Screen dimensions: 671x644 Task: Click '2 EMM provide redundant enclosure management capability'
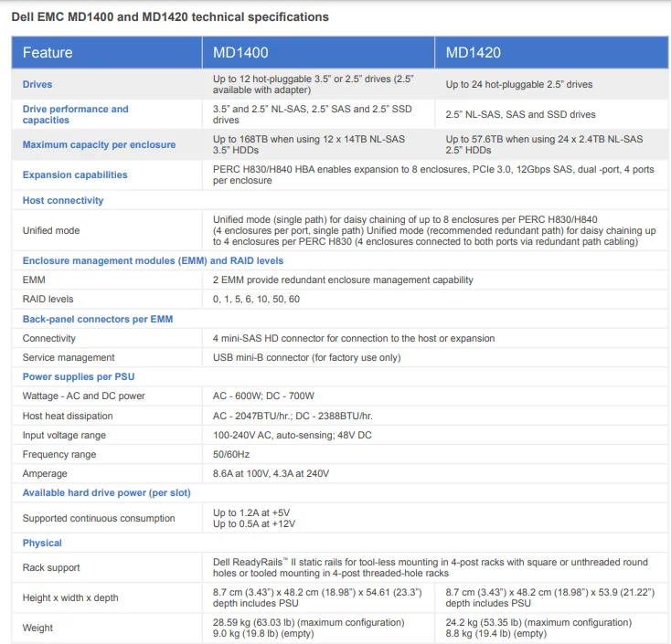[343, 280]
